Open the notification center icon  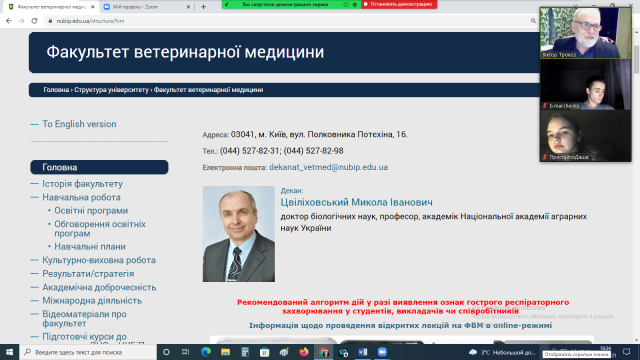pos(627,352)
